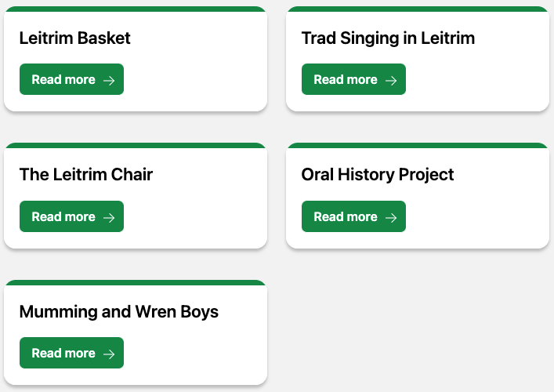Image resolution: width=554 pixels, height=392 pixels.
Task: Open Read more for The Leitrim Chair
Action: tap(72, 216)
